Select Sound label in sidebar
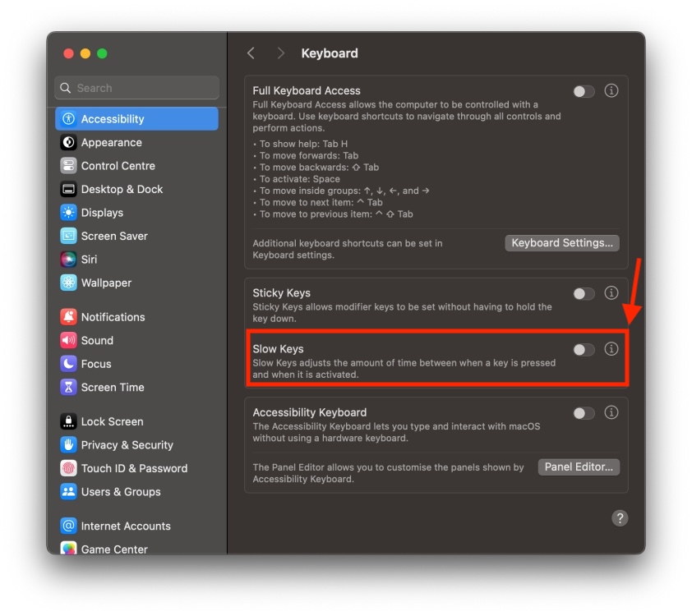The width and height of the screenshot is (692, 616). click(97, 340)
